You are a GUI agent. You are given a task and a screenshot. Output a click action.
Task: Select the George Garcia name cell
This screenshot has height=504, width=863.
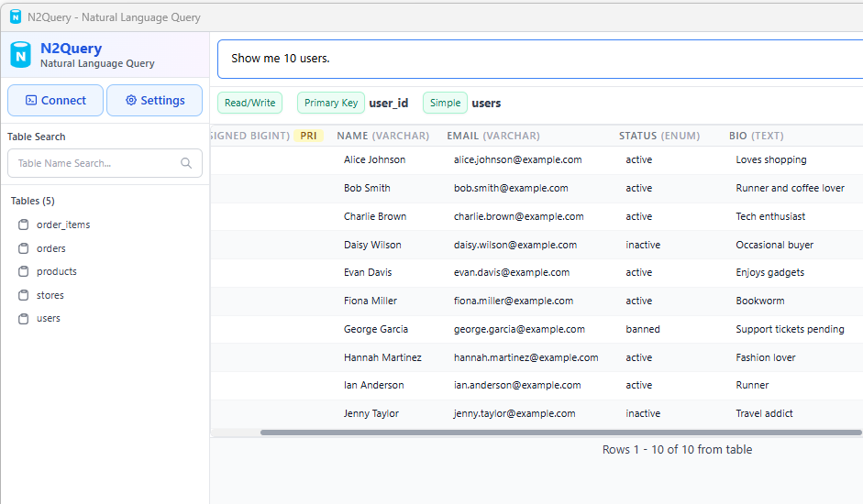click(376, 329)
